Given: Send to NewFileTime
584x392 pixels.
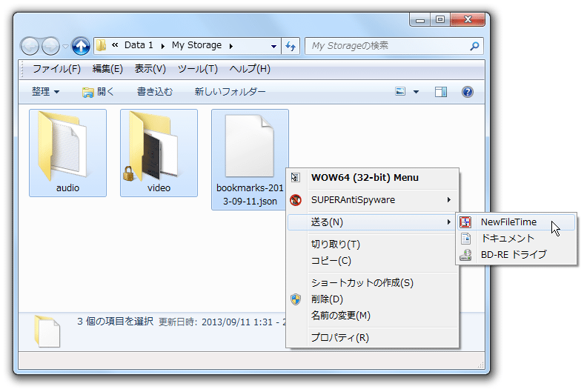Looking at the screenshot, I should (x=517, y=222).
